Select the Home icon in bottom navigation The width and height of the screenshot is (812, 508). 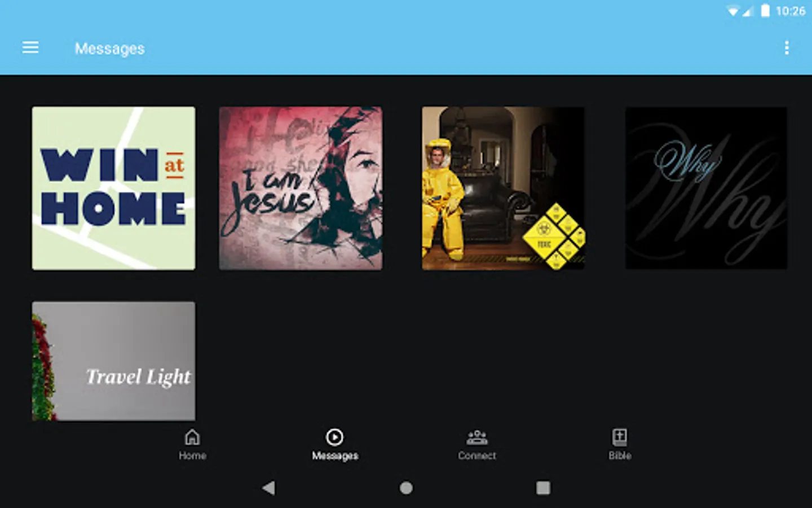pos(192,437)
